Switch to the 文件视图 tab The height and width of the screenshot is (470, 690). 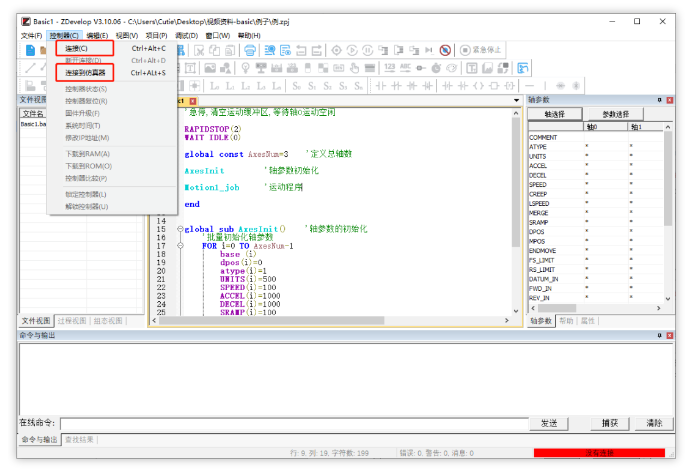36,321
